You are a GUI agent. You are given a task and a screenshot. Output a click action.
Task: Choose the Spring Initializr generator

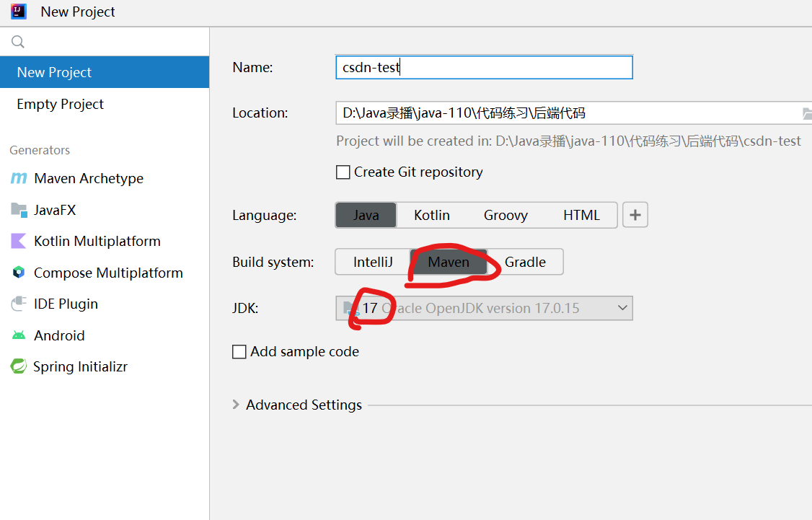(x=105, y=366)
